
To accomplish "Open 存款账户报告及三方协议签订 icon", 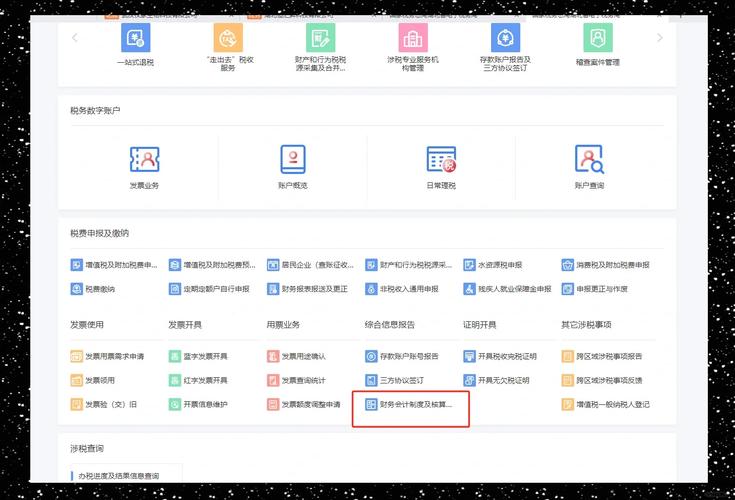I will (505, 37).
